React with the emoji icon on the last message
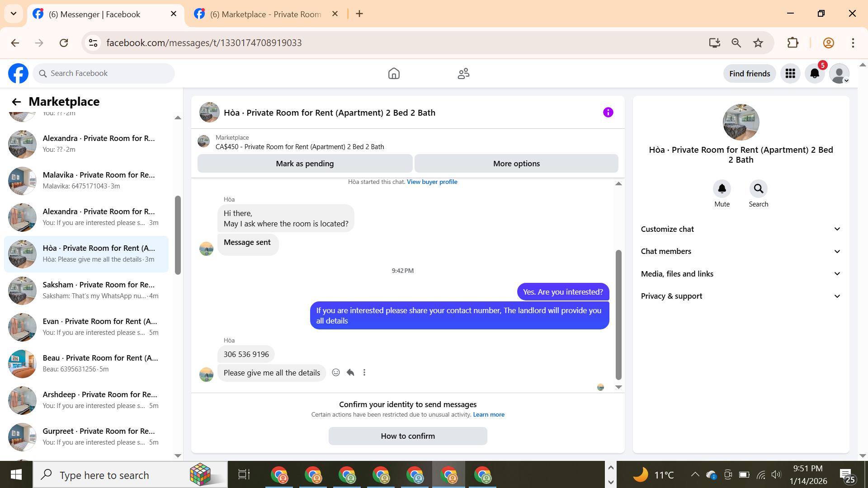This screenshot has height=488, width=868. pos(336,373)
